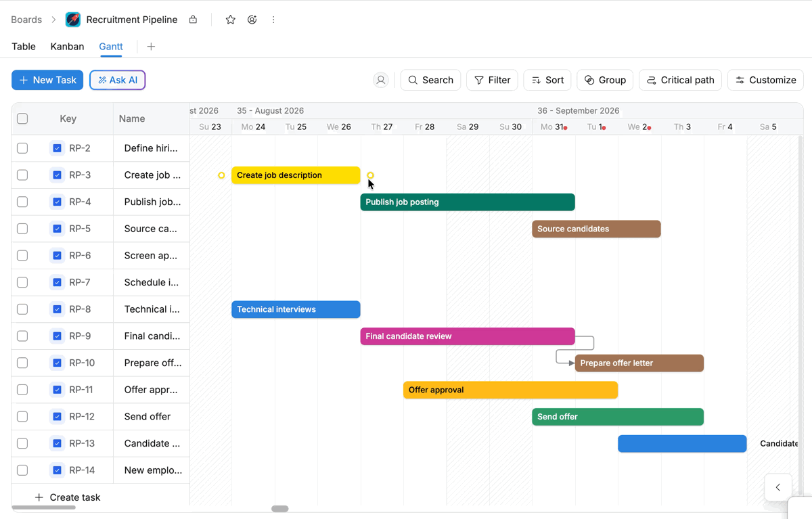Open the three-dot board options menu

coord(273,20)
